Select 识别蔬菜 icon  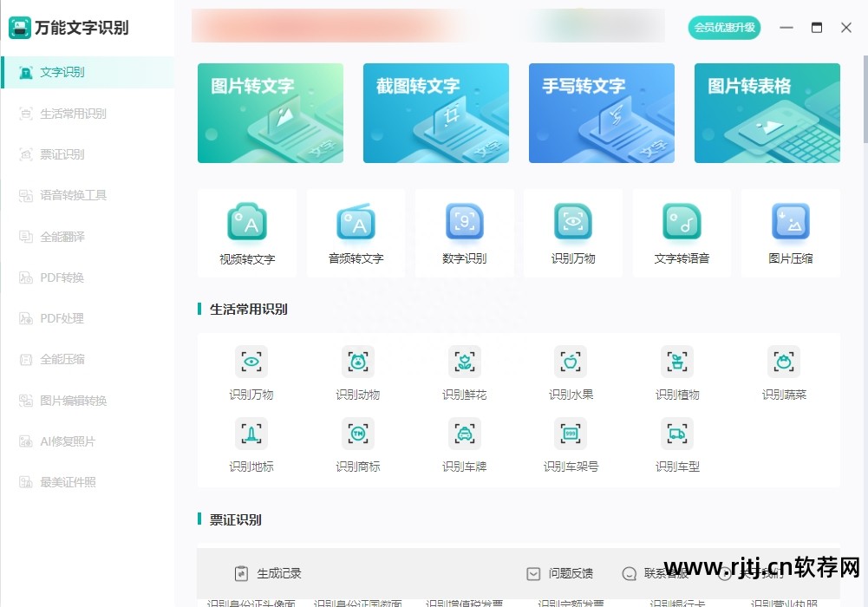tap(784, 362)
